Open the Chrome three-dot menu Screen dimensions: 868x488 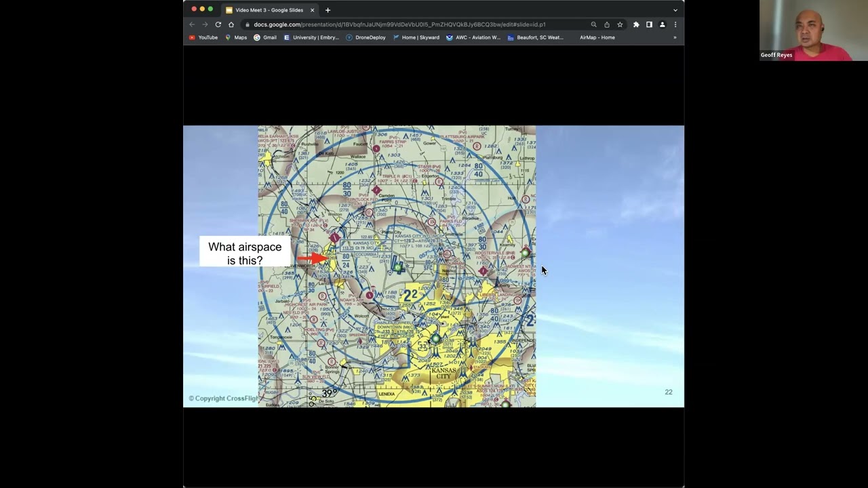tap(675, 24)
